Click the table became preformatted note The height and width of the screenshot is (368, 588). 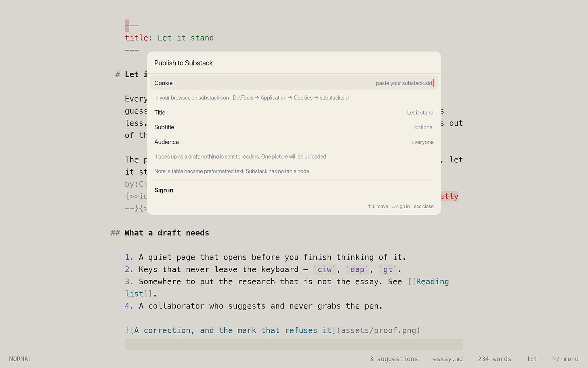click(x=231, y=171)
